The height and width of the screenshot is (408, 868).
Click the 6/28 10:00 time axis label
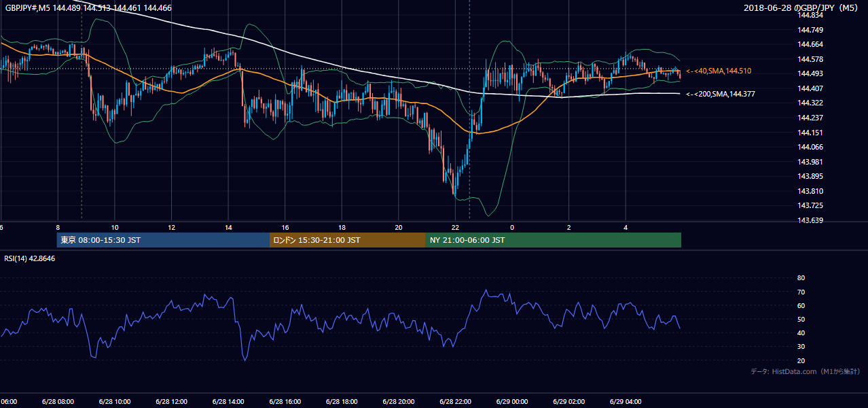coord(115,402)
